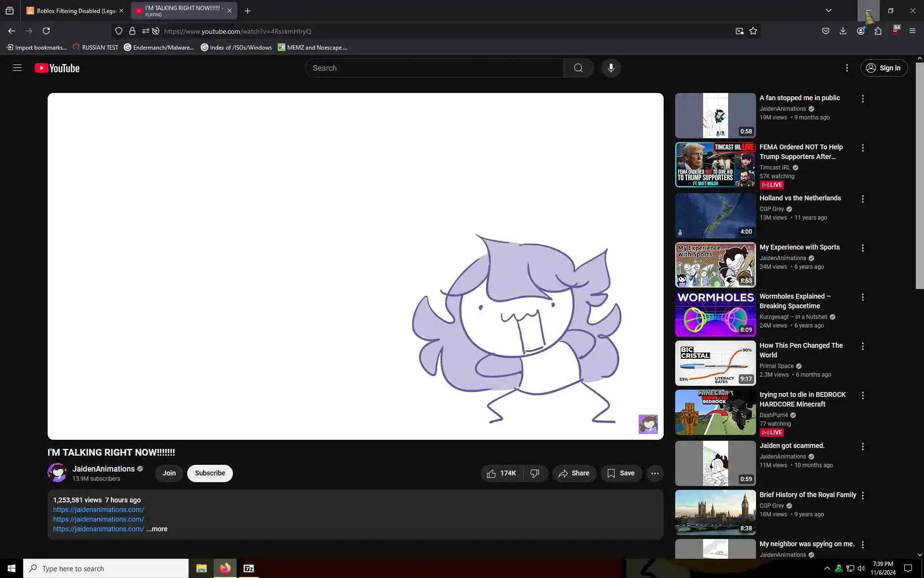This screenshot has width=924, height=578.
Task: Open 7-Zip from the Windows taskbar
Action: [248, 568]
